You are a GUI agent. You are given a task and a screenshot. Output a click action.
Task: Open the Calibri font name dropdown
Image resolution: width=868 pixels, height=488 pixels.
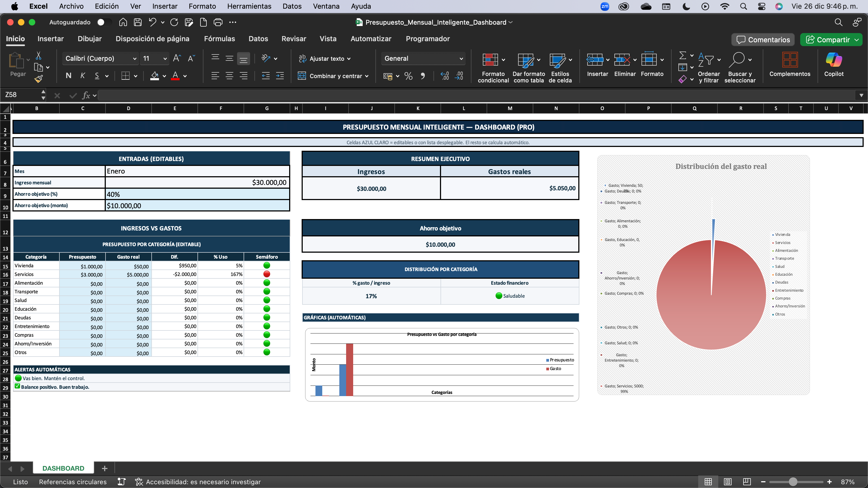tap(135, 59)
